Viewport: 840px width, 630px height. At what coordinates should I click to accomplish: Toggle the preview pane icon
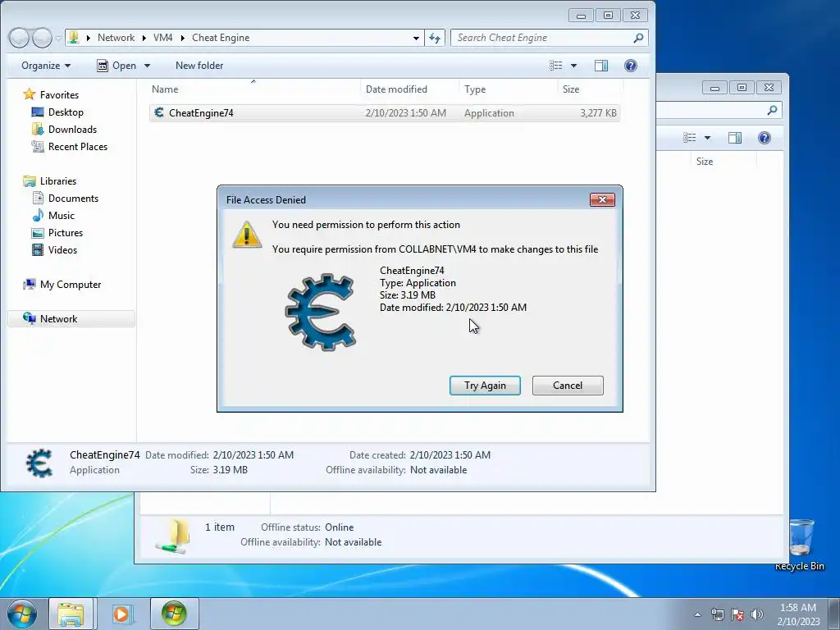tap(601, 66)
